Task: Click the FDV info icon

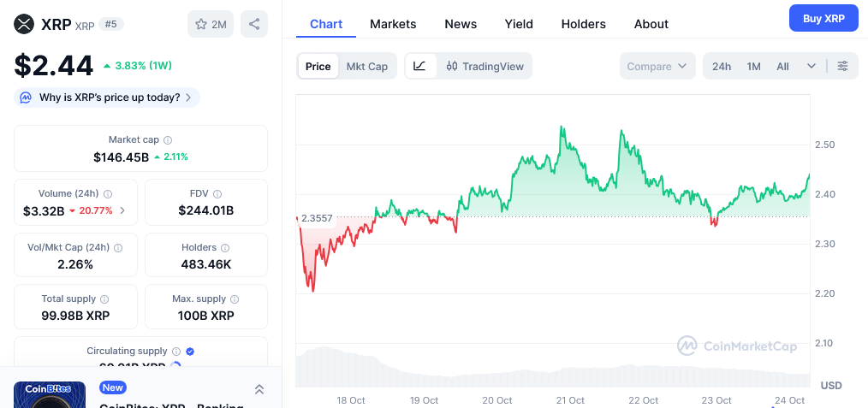Action: [218, 194]
